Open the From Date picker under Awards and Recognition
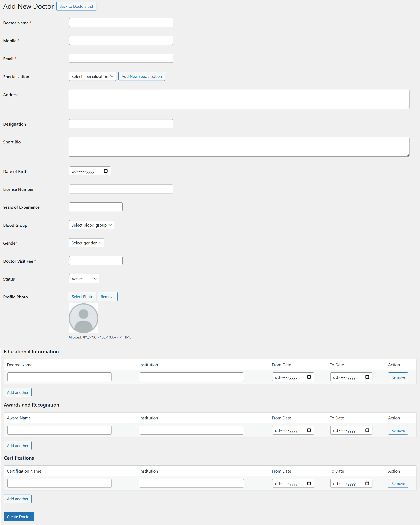The image size is (420, 525). 309,430
